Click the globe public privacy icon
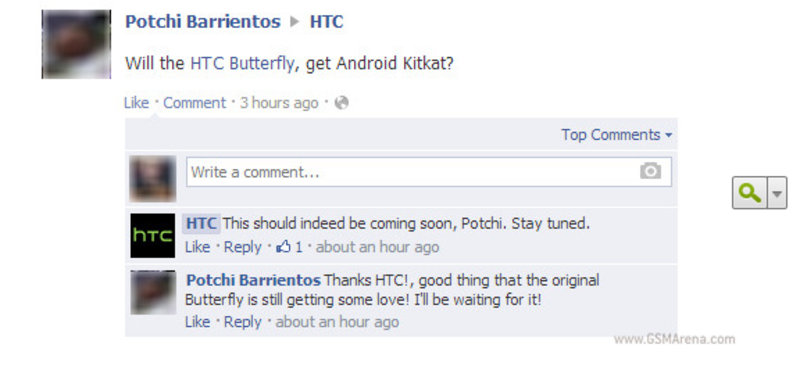800x366 pixels. (341, 103)
